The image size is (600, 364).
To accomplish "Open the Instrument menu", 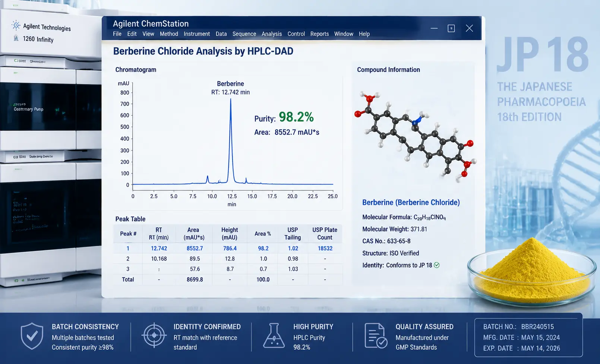I will coord(197,34).
